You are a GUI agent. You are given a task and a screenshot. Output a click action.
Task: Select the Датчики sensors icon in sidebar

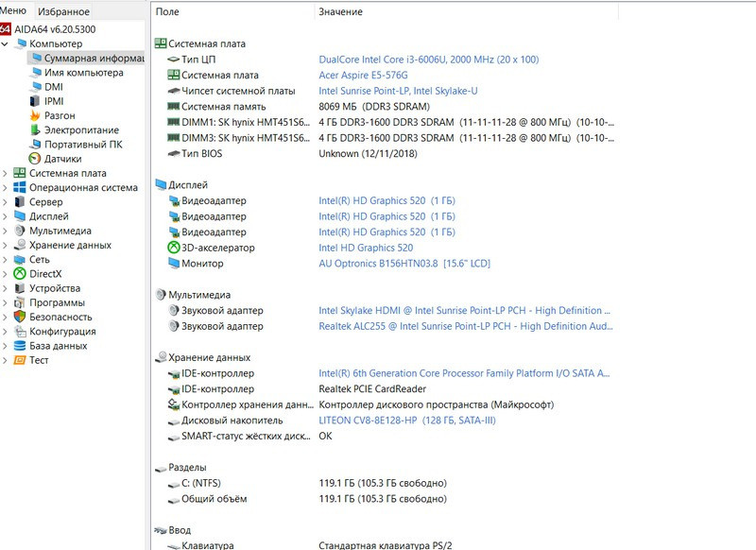coord(33,159)
